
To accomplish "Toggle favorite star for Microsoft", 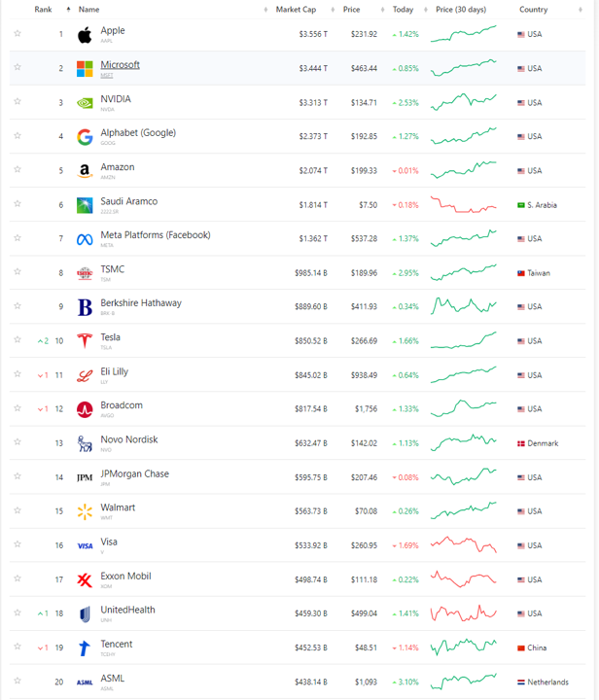I will tap(18, 67).
